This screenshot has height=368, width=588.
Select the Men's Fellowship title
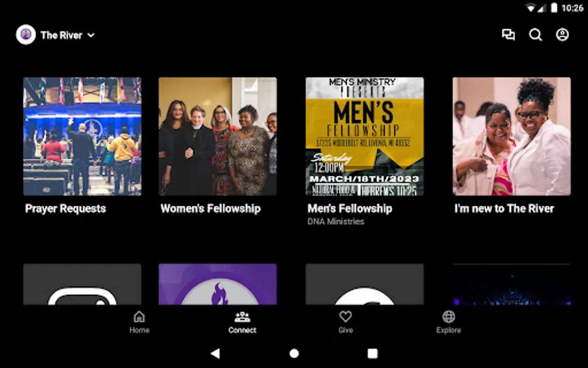[350, 209]
